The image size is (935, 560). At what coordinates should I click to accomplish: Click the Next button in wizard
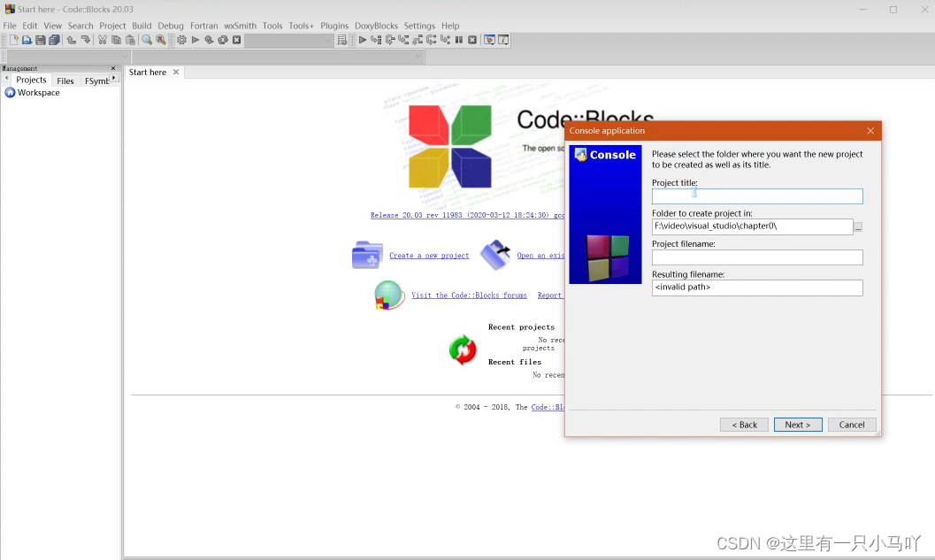[x=798, y=425]
